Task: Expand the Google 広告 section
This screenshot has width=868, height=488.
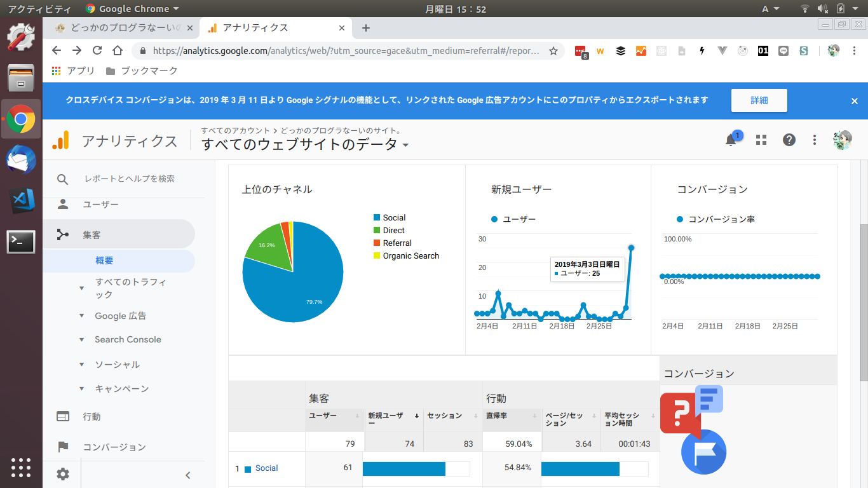Action: (x=120, y=316)
